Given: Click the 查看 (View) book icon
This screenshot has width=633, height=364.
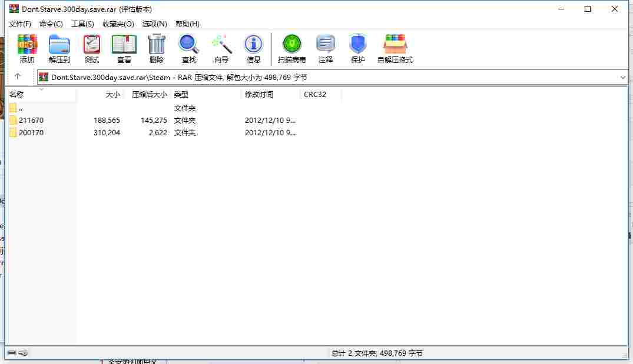Looking at the screenshot, I should 124,44.
